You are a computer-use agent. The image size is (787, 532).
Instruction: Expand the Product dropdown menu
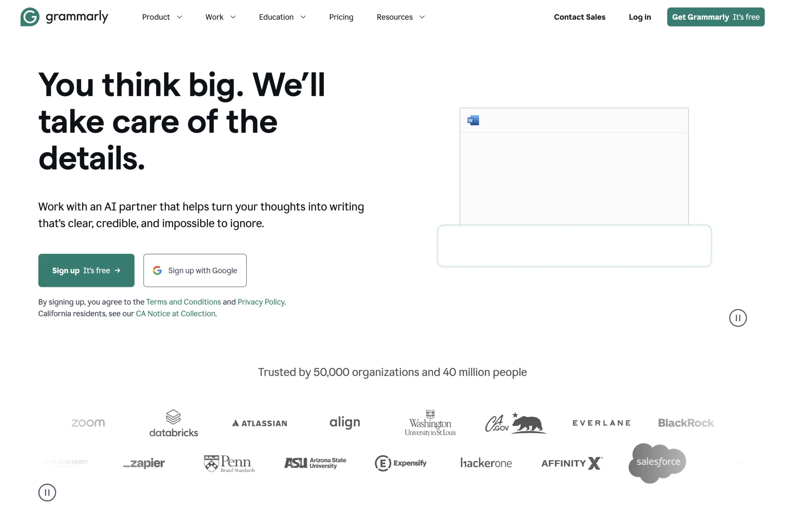point(162,17)
